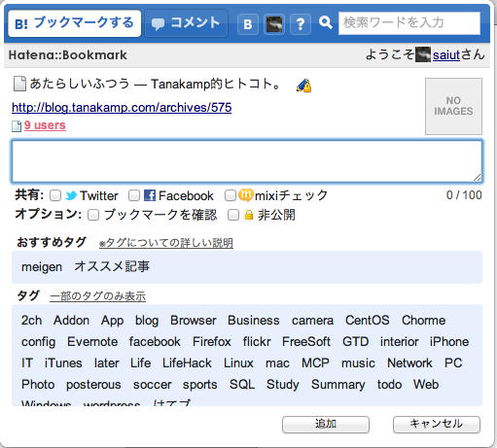The width and height of the screenshot is (497, 448).
Task: Select the Business tag
Action: point(254,321)
